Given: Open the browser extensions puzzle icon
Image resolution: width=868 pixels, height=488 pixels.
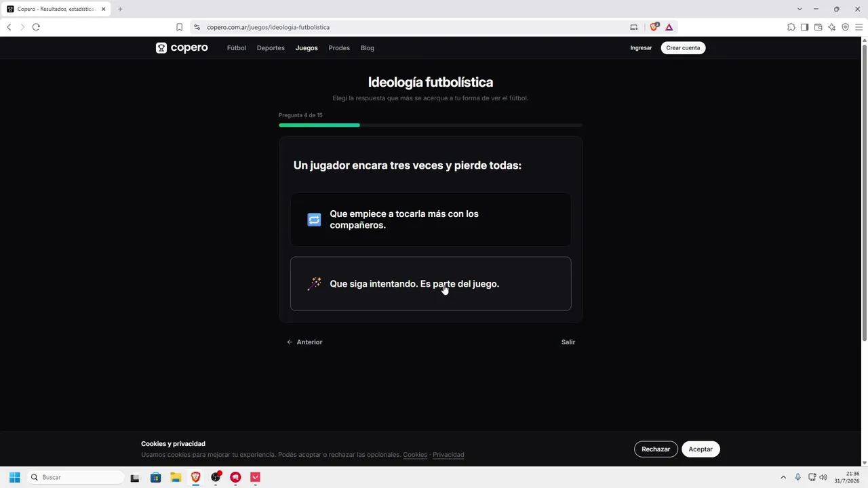Looking at the screenshot, I should 791,27.
